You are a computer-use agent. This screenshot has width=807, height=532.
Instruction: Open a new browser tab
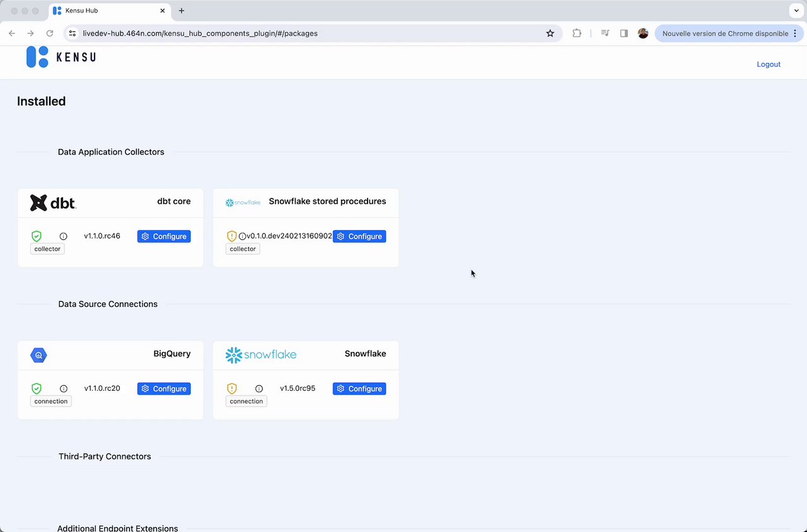coord(182,11)
